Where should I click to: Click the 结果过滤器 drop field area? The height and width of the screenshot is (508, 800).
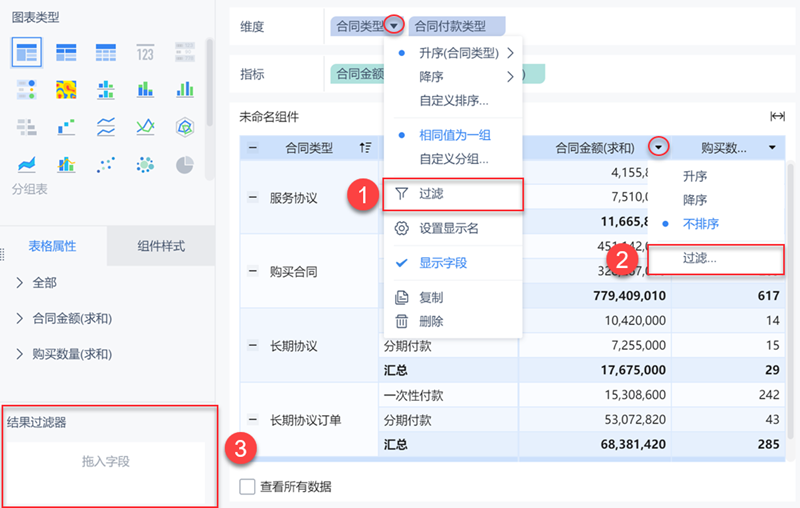click(105, 462)
